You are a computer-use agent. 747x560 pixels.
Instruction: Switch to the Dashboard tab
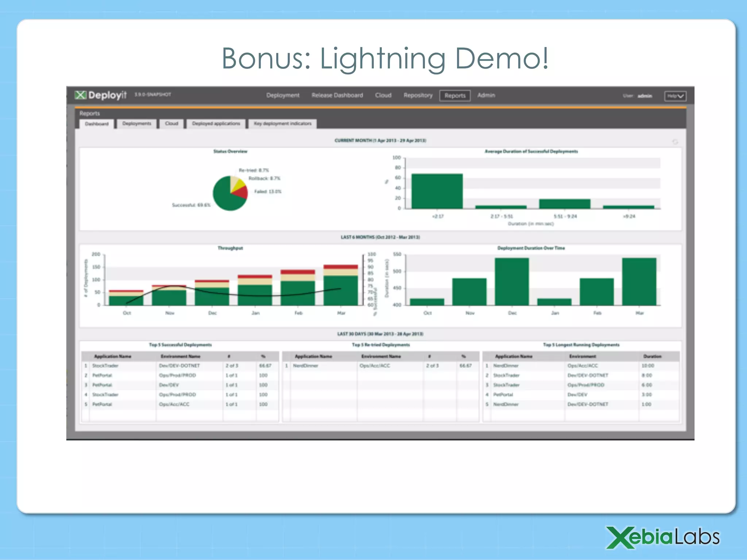click(x=97, y=124)
